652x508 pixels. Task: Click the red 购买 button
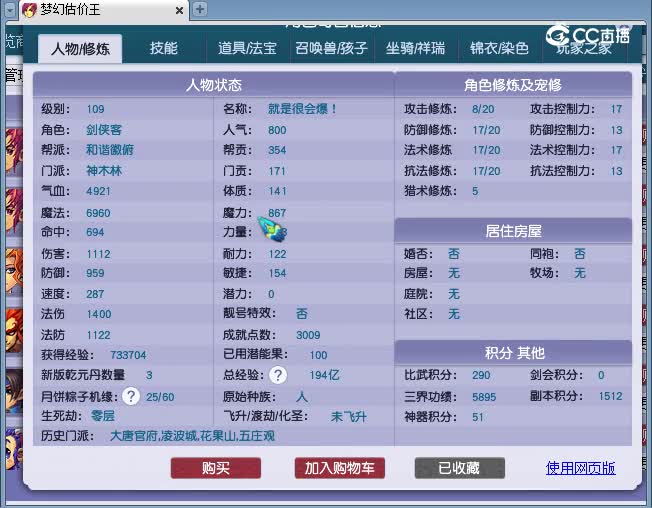pyautogui.click(x=216, y=468)
